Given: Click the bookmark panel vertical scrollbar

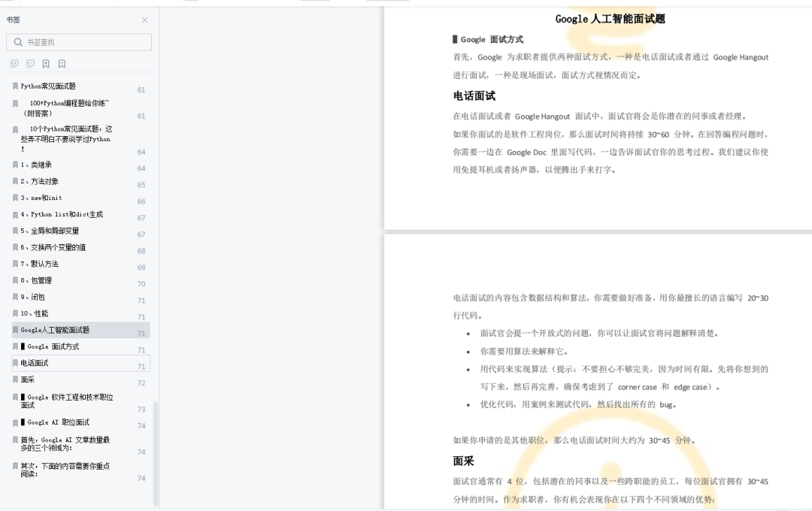Looking at the screenshot, I should [x=156, y=454].
